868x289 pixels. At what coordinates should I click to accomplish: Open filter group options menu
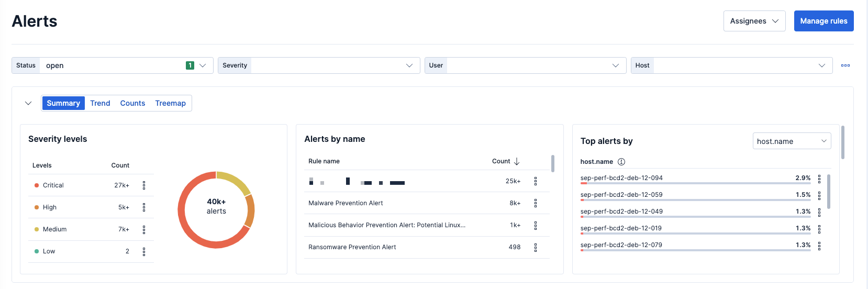pyautogui.click(x=845, y=65)
